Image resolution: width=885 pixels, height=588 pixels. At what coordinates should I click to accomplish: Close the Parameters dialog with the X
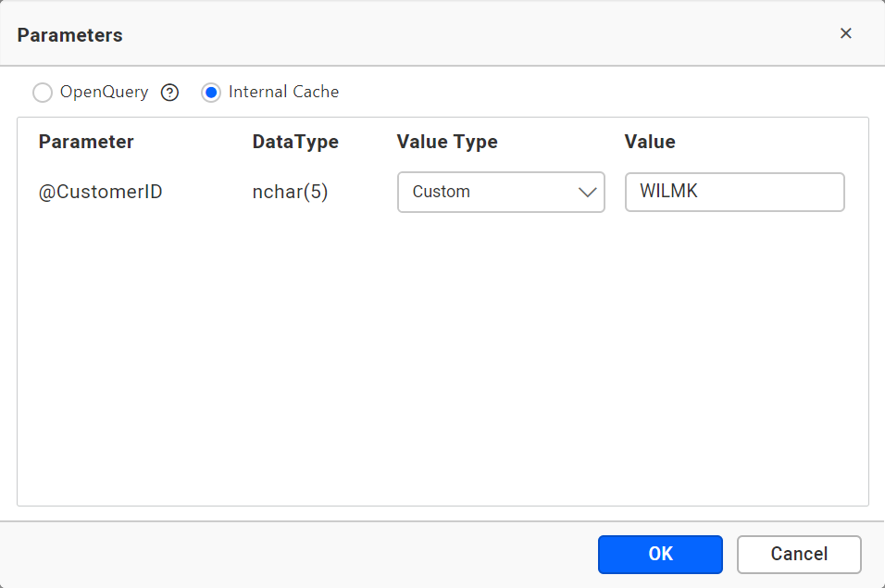point(845,32)
